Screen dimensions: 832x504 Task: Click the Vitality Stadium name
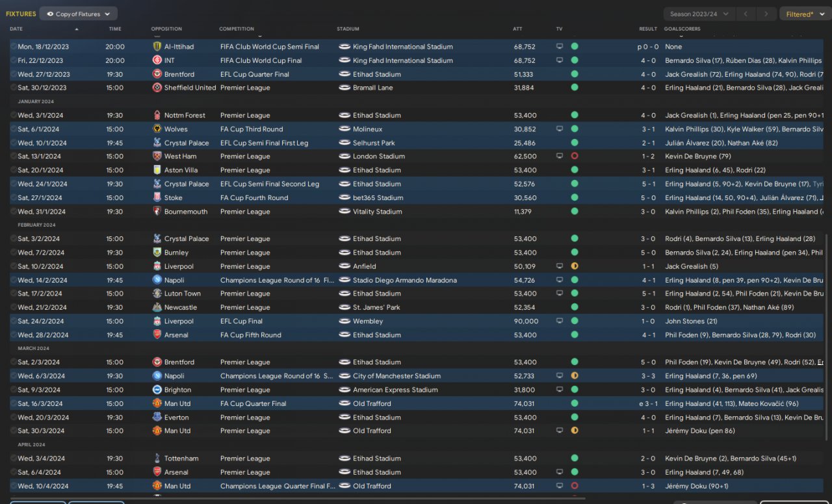[x=378, y=212]
